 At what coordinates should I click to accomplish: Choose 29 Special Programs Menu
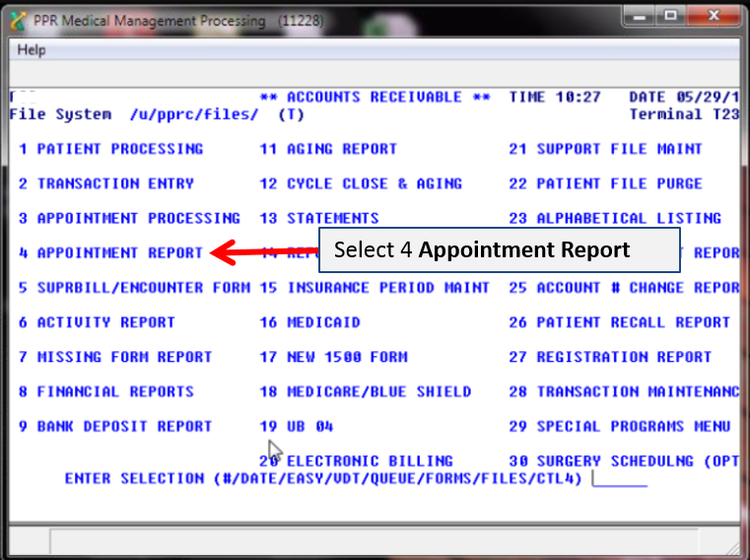pyautogui.click(x=619, y=426)
